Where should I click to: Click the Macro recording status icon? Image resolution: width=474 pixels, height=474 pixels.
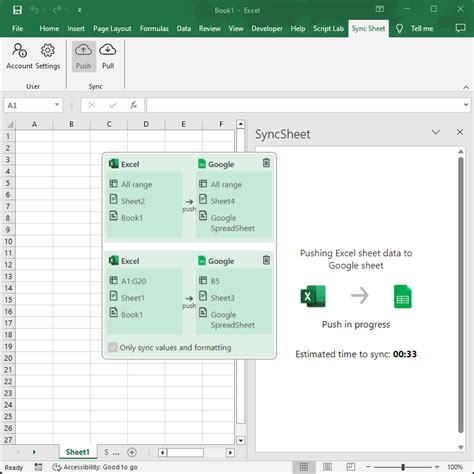(38, 467)
